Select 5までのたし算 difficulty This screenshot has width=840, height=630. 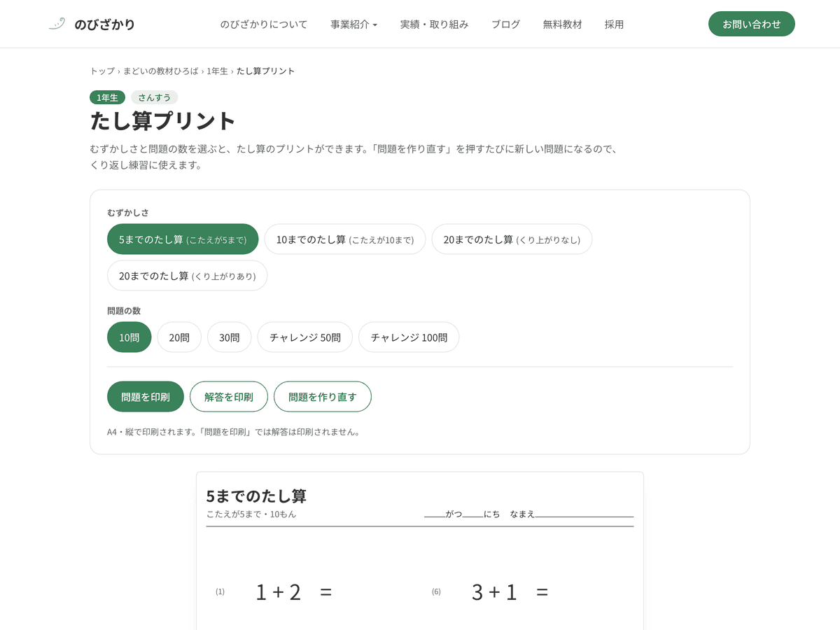click(x=183, y=239)
